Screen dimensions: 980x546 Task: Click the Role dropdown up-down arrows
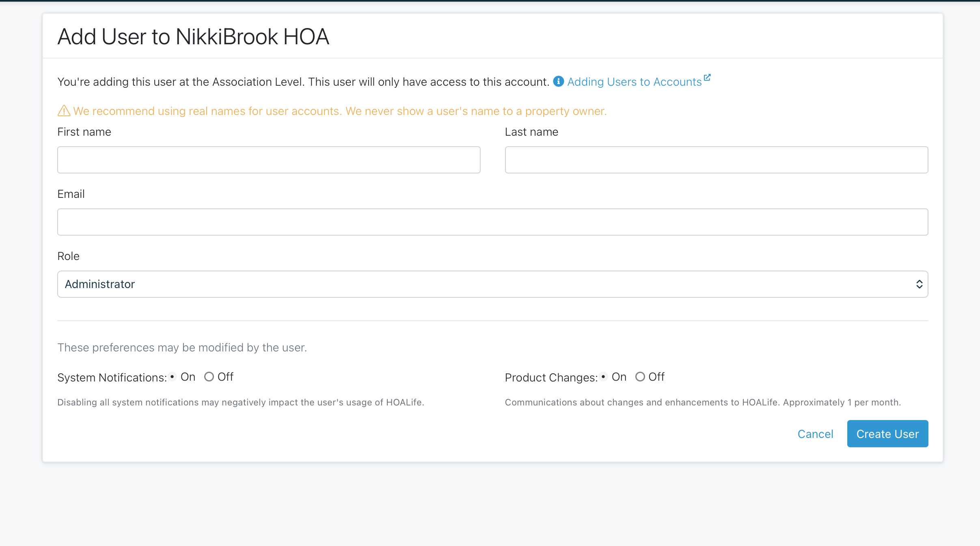click(919, 284)
